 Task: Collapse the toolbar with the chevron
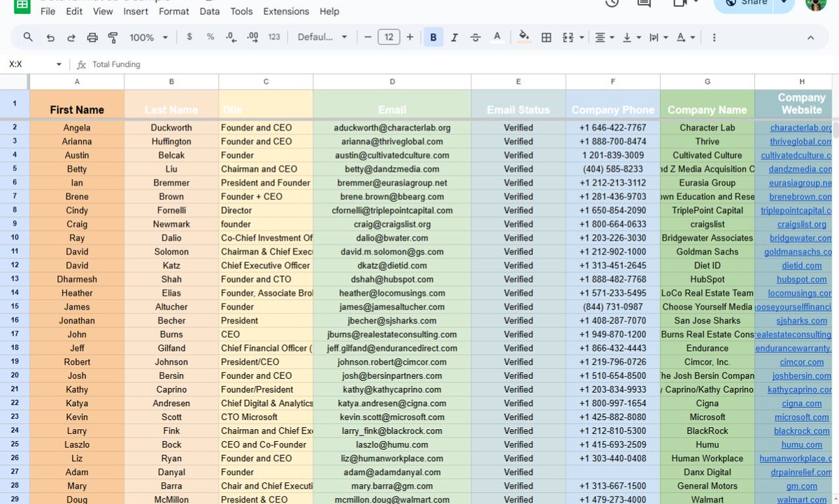point(811,37)
